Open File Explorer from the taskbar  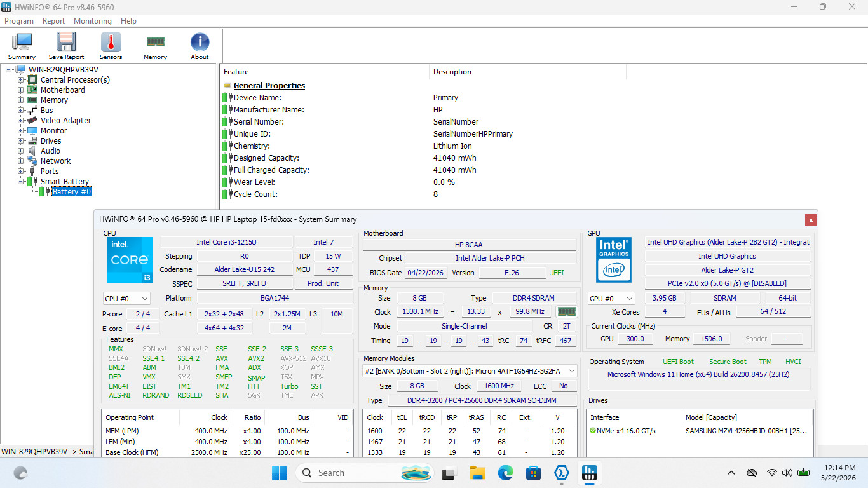point(477,473)
